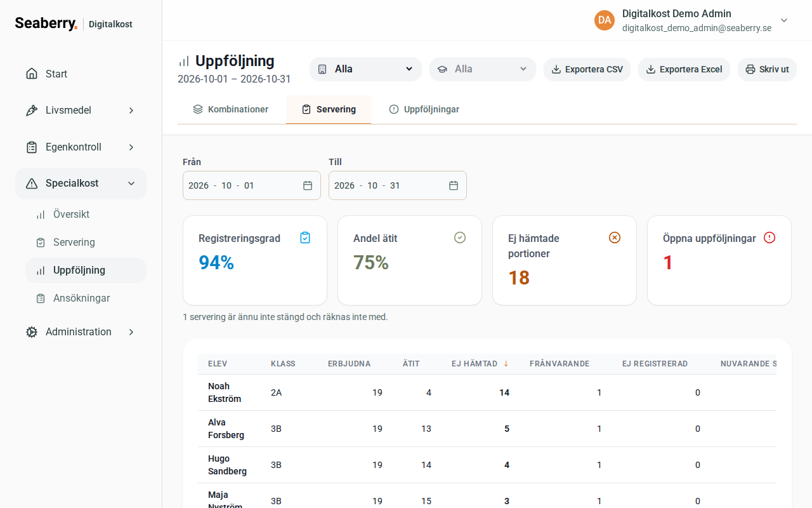Click the Hugo Sandberg student name
This screenshot has width=812, height=508.
point(227,465)
